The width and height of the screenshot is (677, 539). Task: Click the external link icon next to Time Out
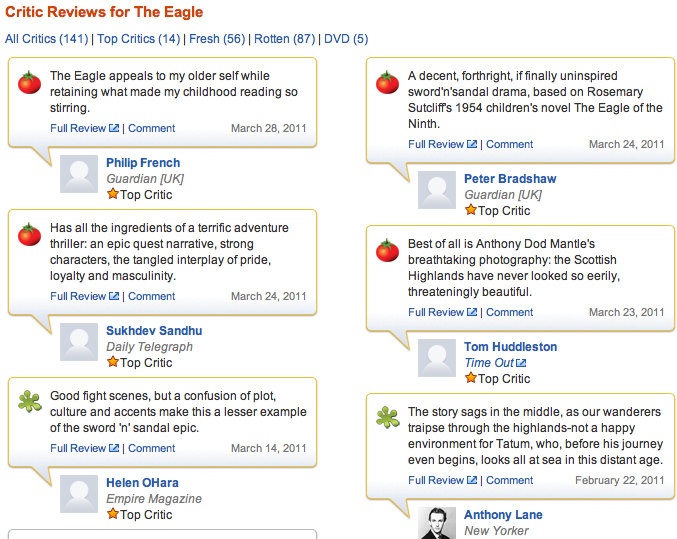(521, 363)
